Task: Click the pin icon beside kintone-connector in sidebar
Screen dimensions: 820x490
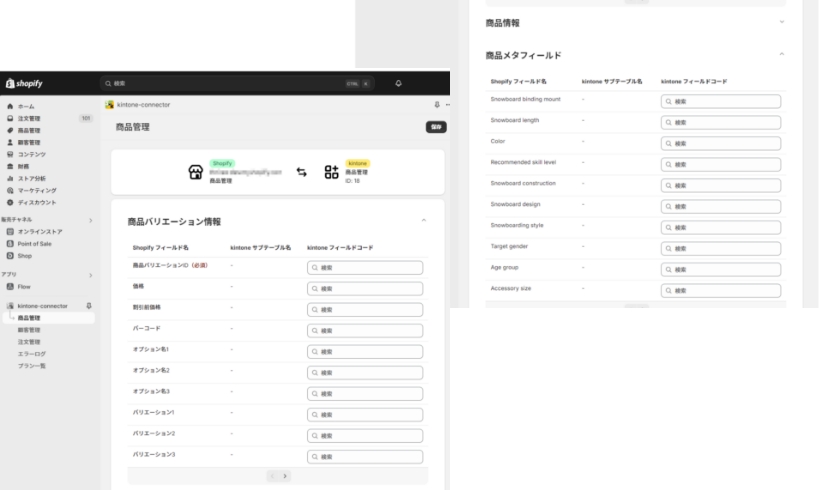Action: pyautogui.click(x=88, y=306)
